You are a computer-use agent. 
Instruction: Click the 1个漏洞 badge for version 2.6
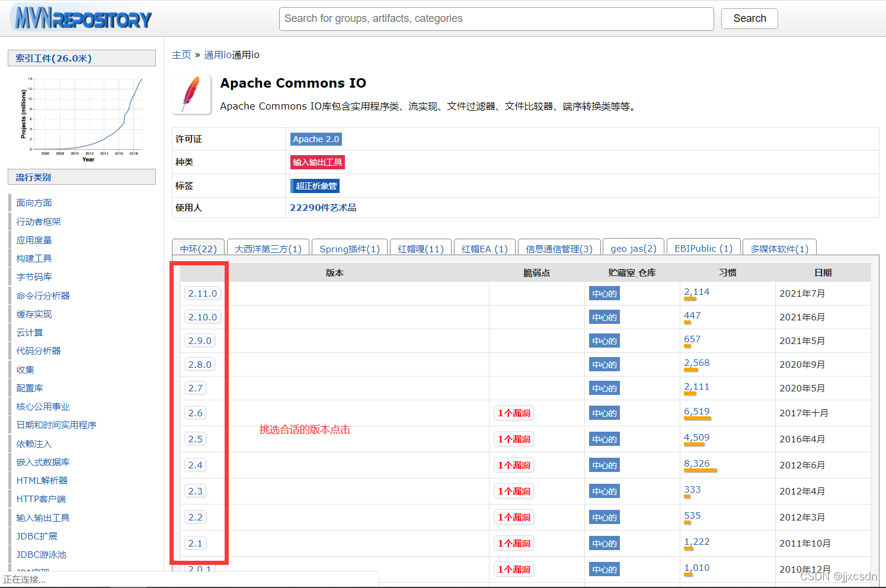click(514, 413)
